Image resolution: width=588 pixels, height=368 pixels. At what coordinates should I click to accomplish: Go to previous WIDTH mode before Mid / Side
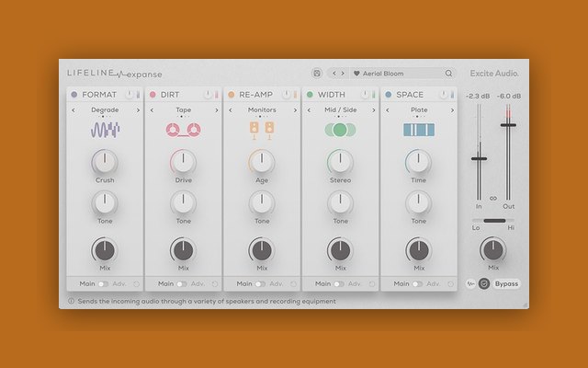309,110
